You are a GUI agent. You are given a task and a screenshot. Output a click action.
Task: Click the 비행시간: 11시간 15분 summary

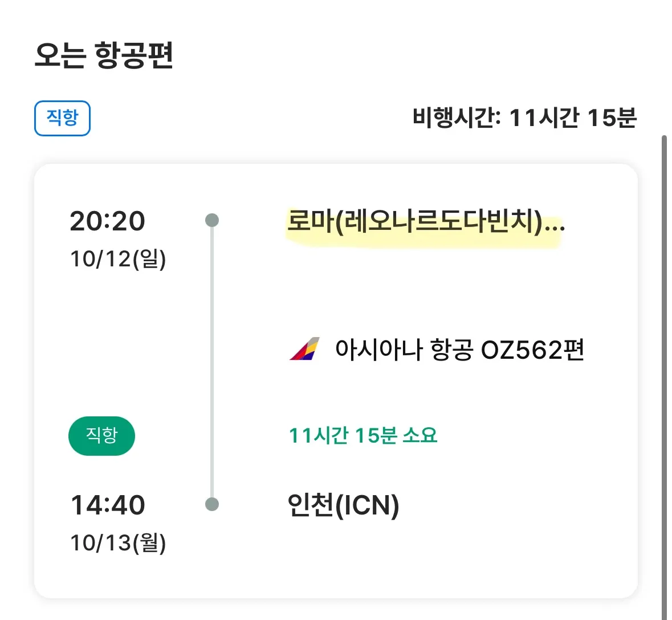[524, 118]
